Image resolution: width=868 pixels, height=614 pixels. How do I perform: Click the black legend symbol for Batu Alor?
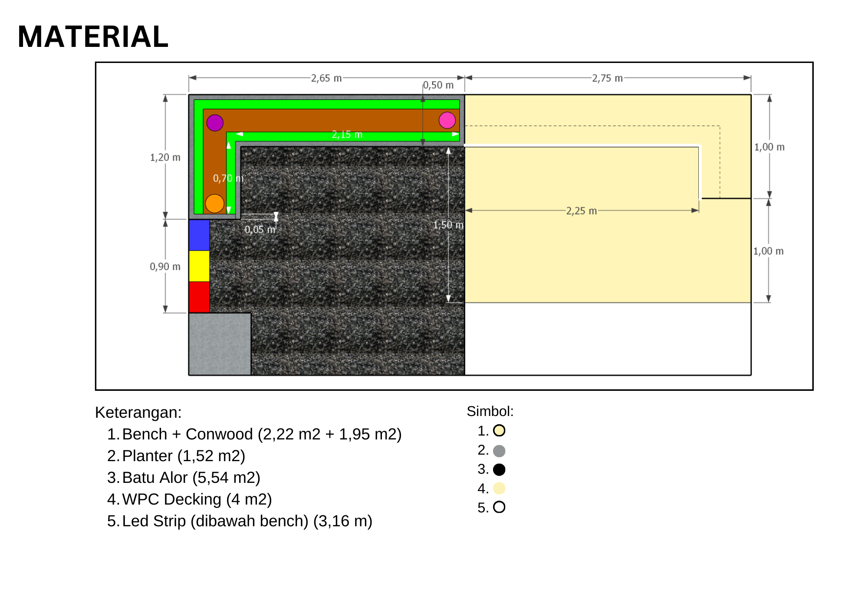pyautogui.click(x=499, y=469)
